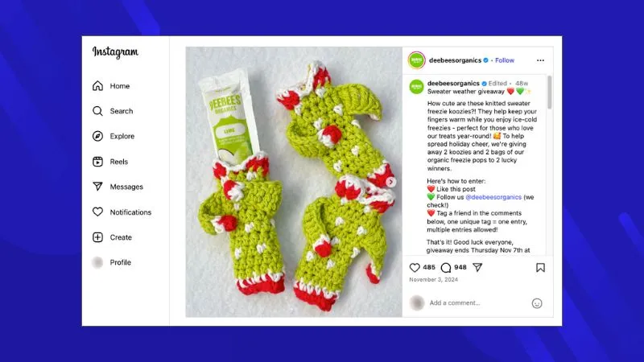Open the Notifications heart icon
644x362 pixels.
(x=97, y=212)
